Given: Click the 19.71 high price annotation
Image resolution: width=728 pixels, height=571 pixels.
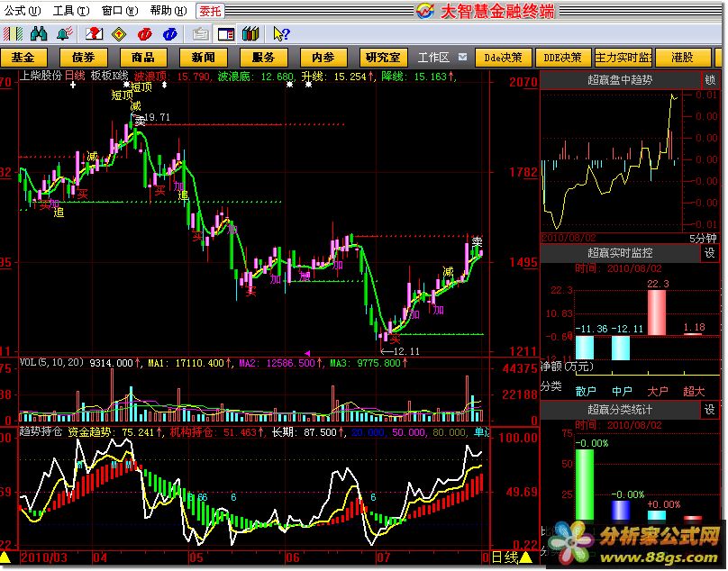Looking at the screenshot, I should pyautogui.click(x=157, y=117).
